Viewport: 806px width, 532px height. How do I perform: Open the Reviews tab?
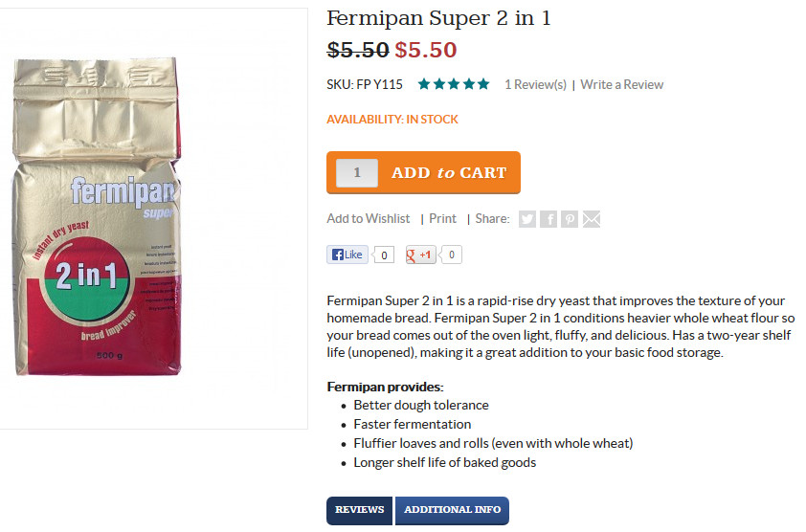coord(359,510)
